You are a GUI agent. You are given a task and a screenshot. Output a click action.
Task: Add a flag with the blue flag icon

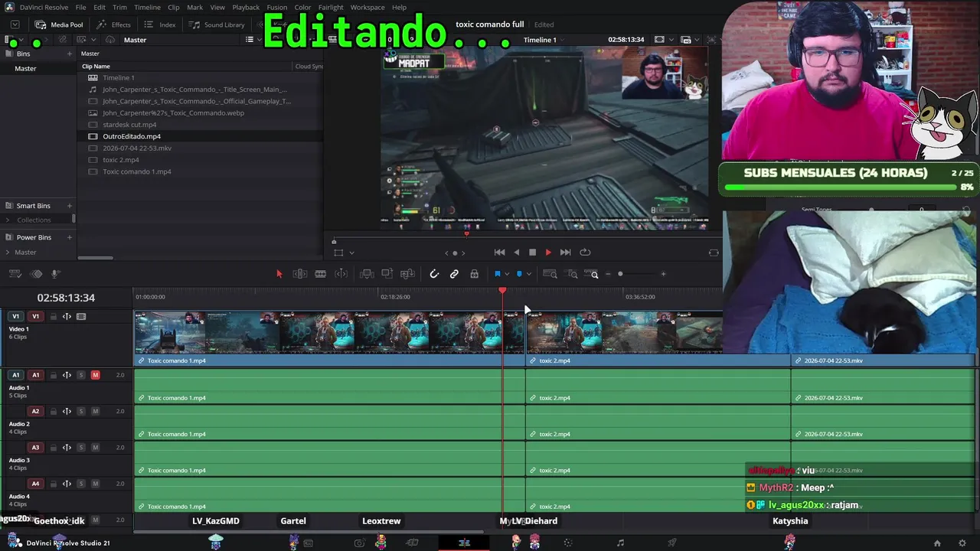coord(497,274)
